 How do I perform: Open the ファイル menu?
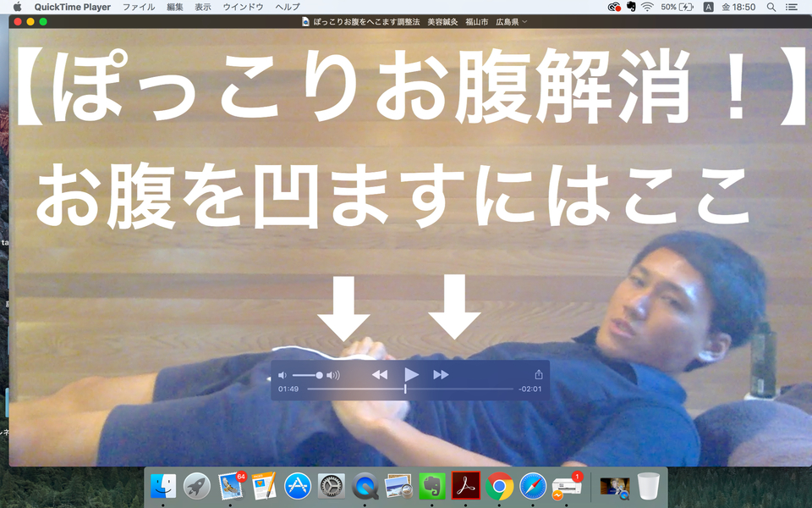(x=139, y=7)
